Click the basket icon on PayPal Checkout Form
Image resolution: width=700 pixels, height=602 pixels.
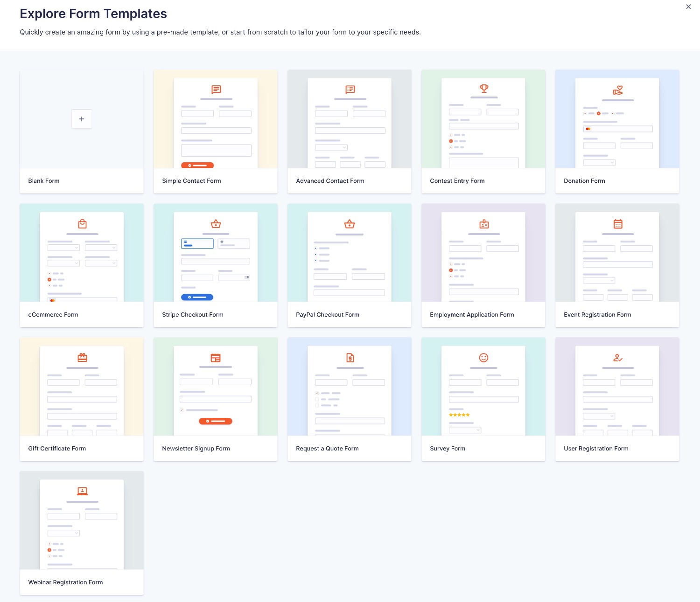[x=350, y=224]
